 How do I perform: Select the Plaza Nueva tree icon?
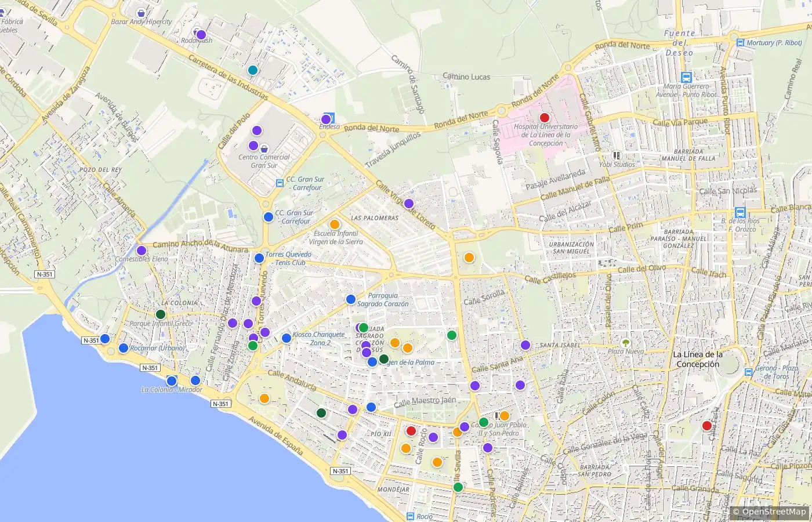point(625,343)
